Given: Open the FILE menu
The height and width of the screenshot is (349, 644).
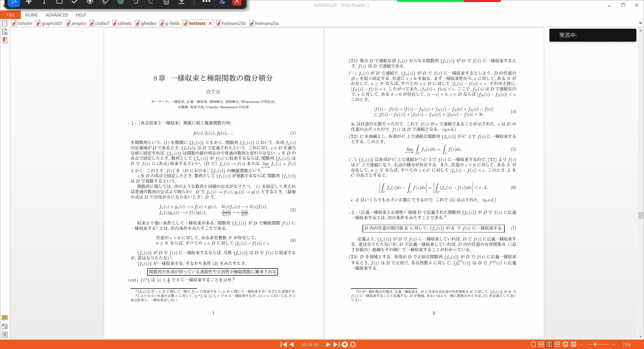Looking at the screenshot, I should tap(10, 15).
